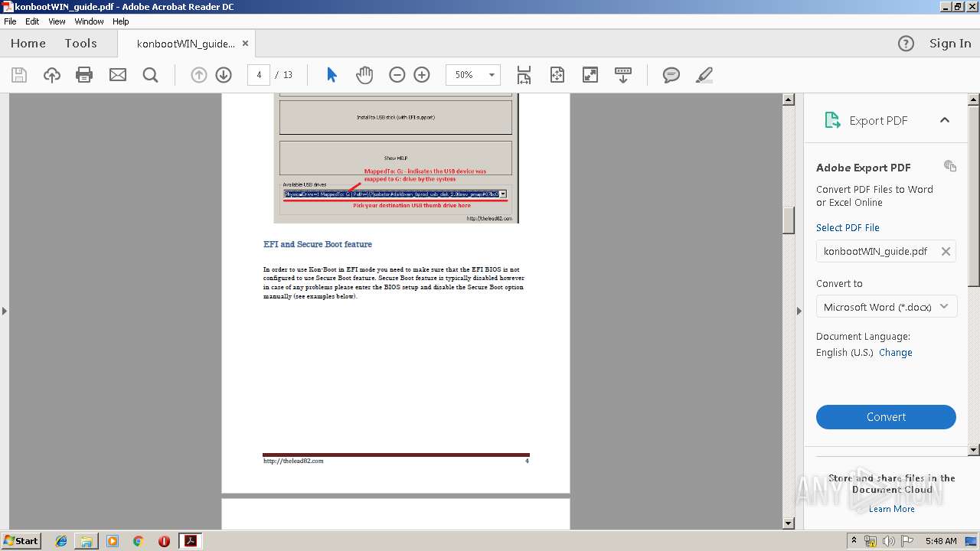Image resolution: width=980 pixels, height=551 pixels.
Task: Open Convert to Microsoft Word dropdown
Action: [x=886, y=307]
